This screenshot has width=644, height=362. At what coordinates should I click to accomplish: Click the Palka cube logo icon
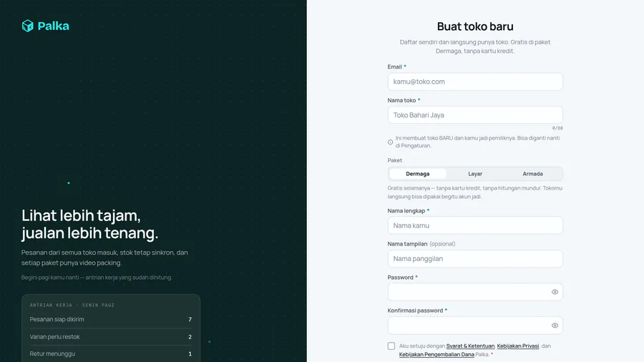pyautogui.click(x=27, y=26)
